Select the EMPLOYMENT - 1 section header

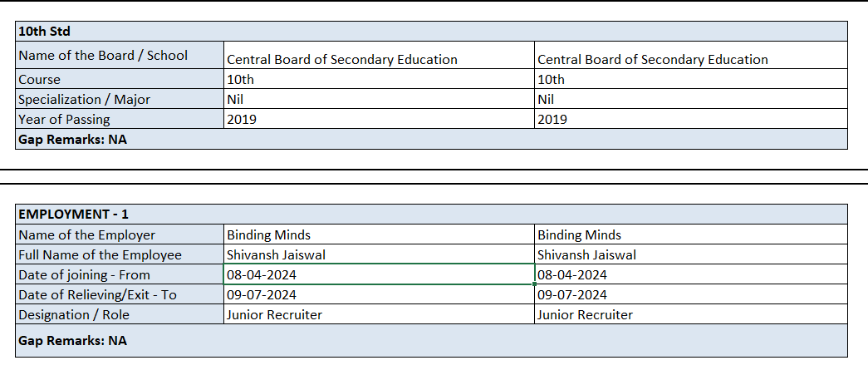click(73, 215)
